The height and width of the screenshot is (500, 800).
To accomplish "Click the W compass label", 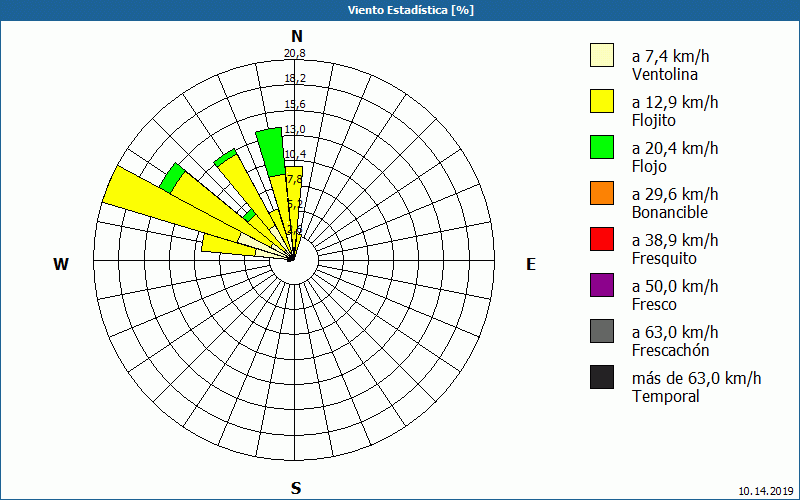I will pos(61,264).
